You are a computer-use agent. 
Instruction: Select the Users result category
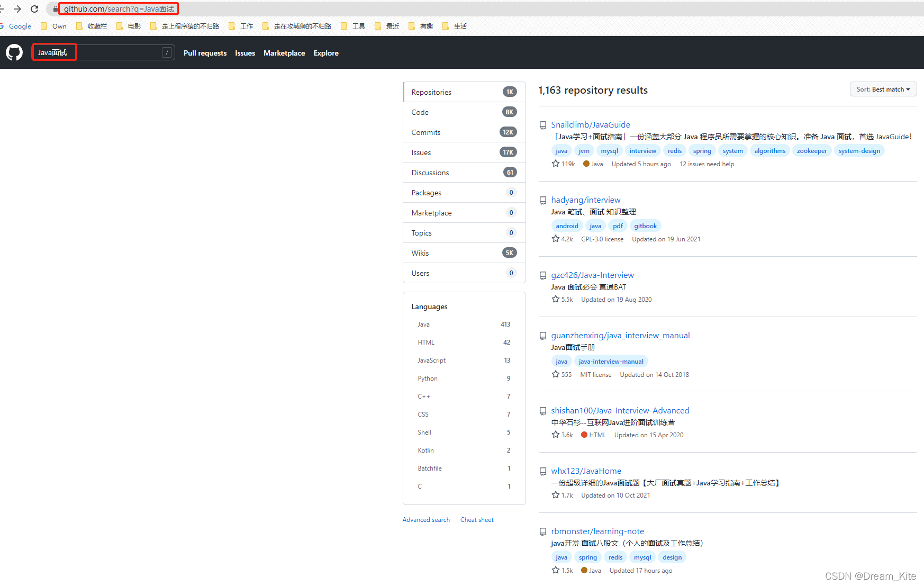pos(464,273)
